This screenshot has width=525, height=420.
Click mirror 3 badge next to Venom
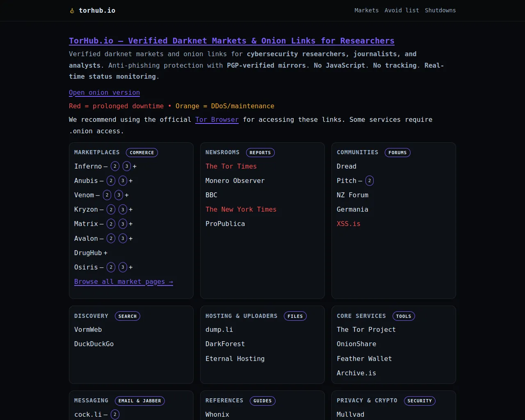pyautogui.click(x=119, y=195)
